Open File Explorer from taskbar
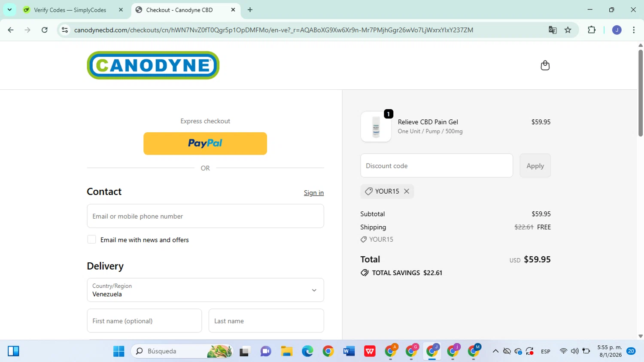The width and height of the screenshot is (644, 362). [287, 351]
